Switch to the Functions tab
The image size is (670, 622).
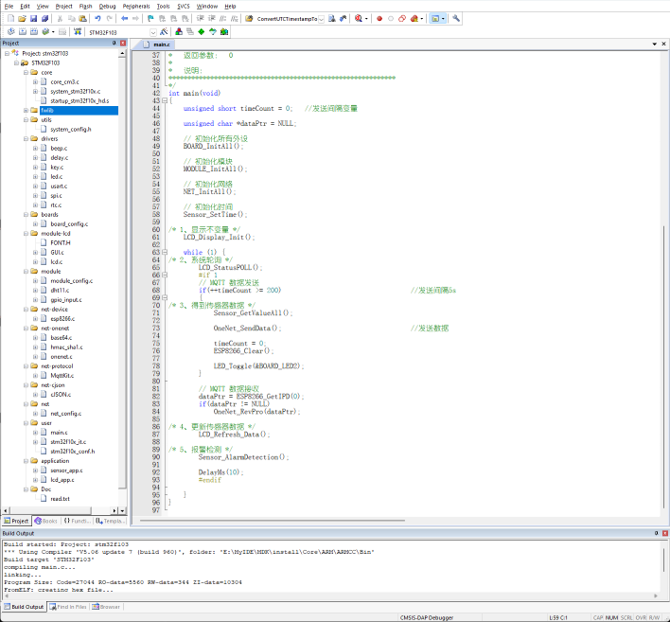(x=77, y=521)
